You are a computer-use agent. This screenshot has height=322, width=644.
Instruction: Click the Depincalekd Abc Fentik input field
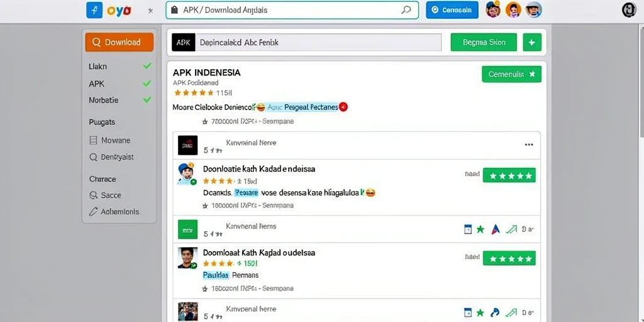click(x=318, y=42)
